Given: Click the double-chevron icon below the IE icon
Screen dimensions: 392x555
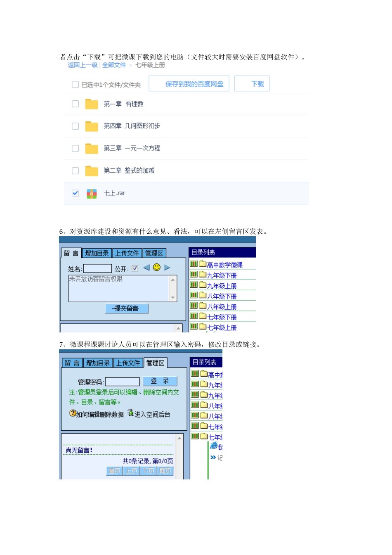Looking at the screenshot, I should (x=213, y=457).
